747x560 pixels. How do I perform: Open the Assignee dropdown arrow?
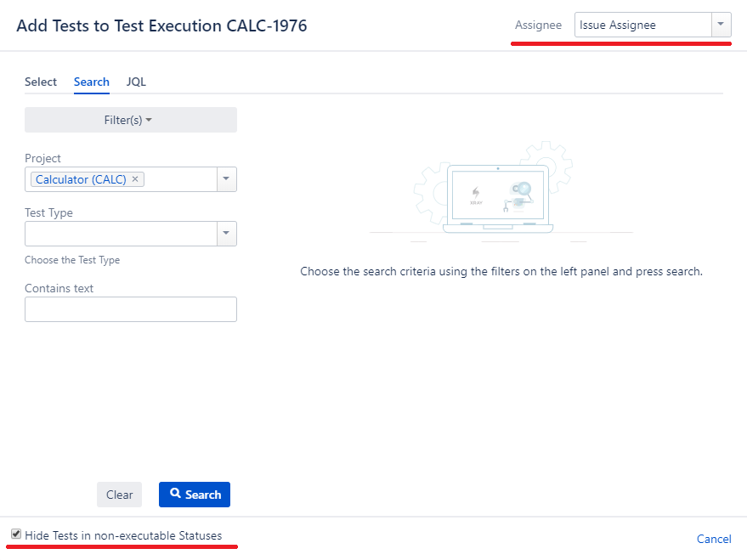coord(721,25)
